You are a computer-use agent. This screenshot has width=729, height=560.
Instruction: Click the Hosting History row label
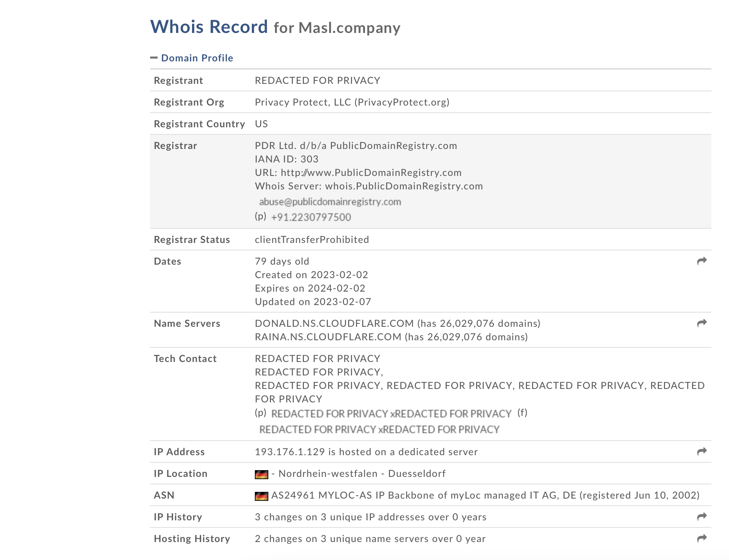point(192,539)
